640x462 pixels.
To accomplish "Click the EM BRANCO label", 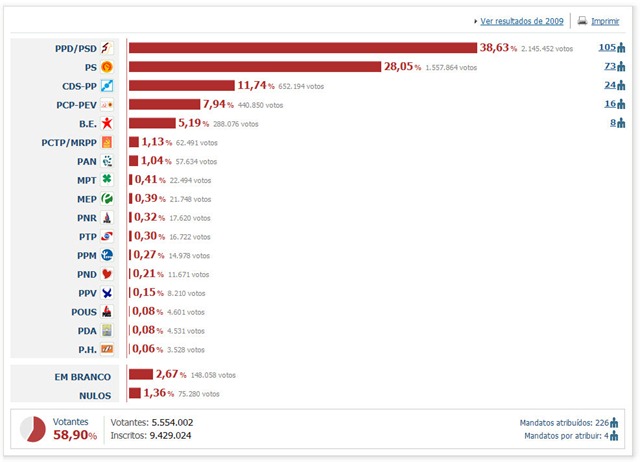I will pos(83,377).
